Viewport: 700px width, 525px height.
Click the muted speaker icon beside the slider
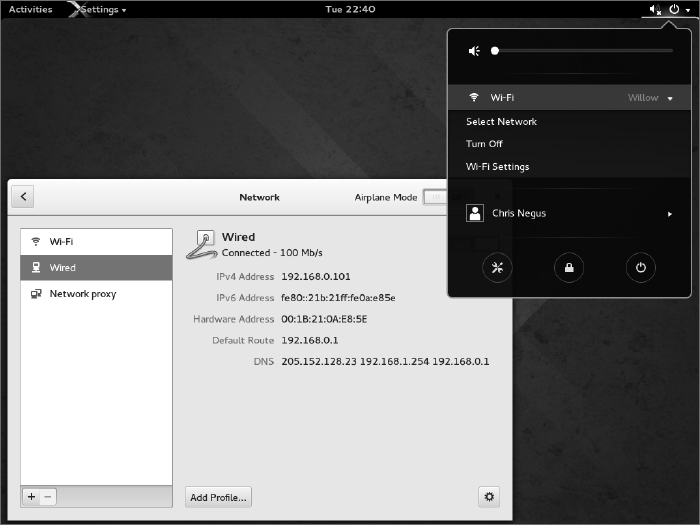[474, 51]
